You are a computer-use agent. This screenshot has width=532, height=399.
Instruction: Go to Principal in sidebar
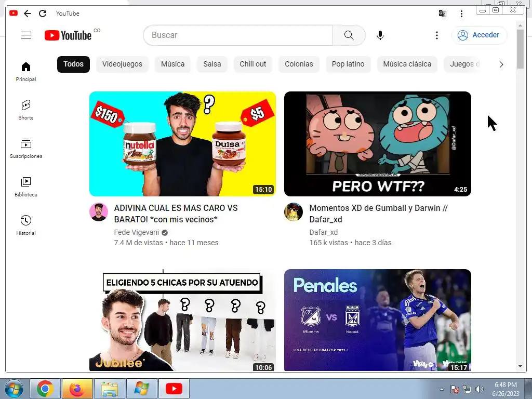(26, 72)
